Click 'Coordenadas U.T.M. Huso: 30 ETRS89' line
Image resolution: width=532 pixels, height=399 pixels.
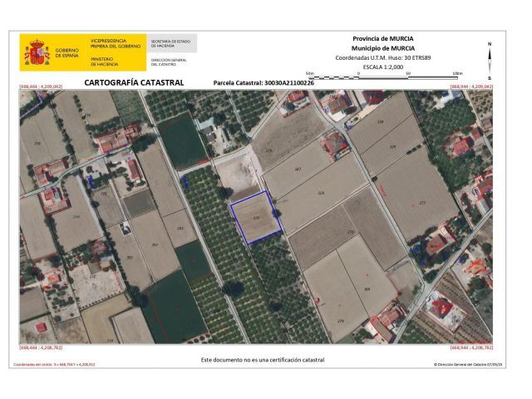pyautogui.click(x=383, y=57)
